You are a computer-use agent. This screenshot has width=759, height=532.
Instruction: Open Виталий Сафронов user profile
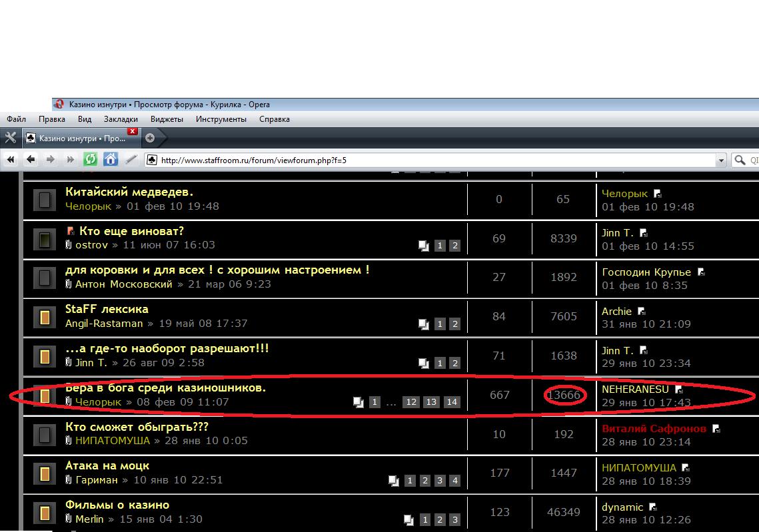[654, 428]
